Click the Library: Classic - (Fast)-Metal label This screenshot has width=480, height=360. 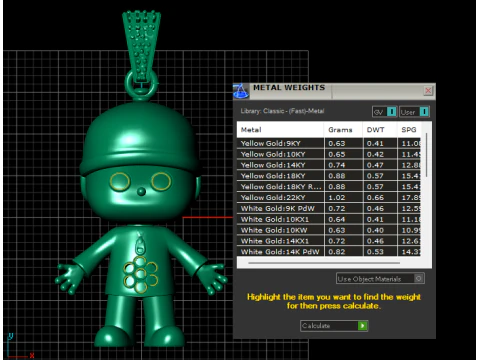(x=282, y=111)
